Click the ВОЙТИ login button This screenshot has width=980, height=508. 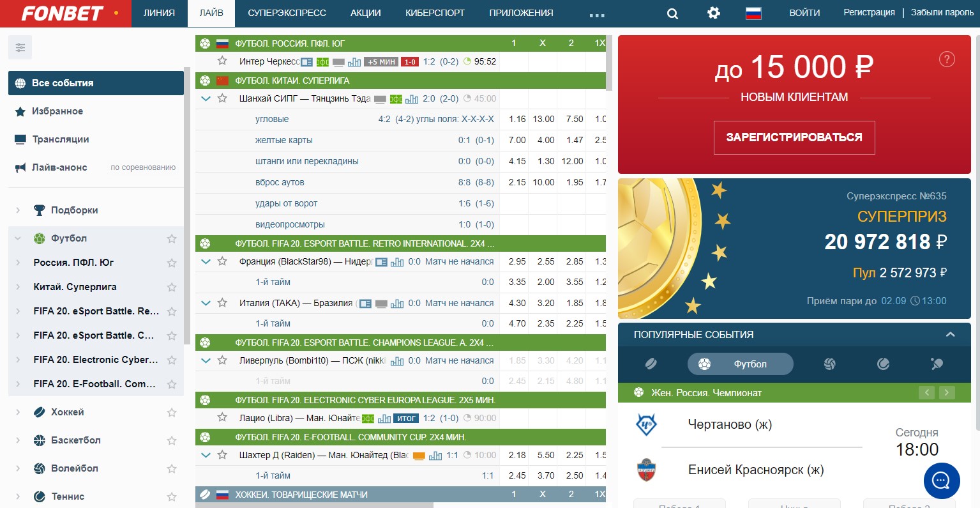(804, 13)
